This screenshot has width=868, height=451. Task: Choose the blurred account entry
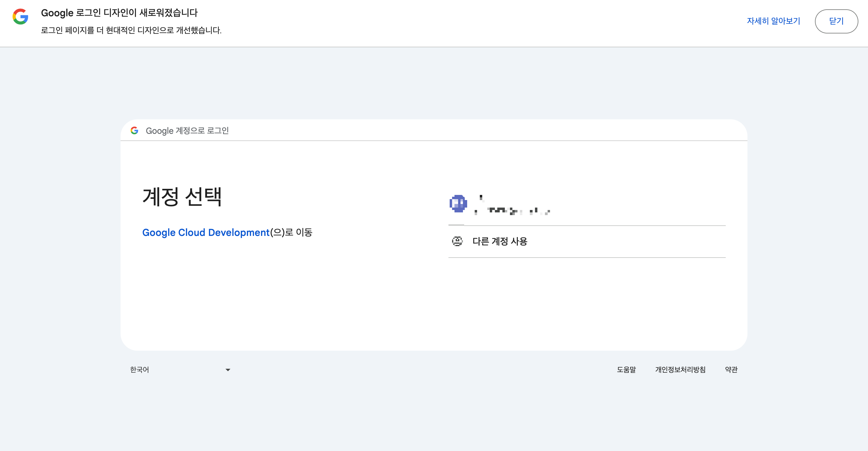(587, 204)
